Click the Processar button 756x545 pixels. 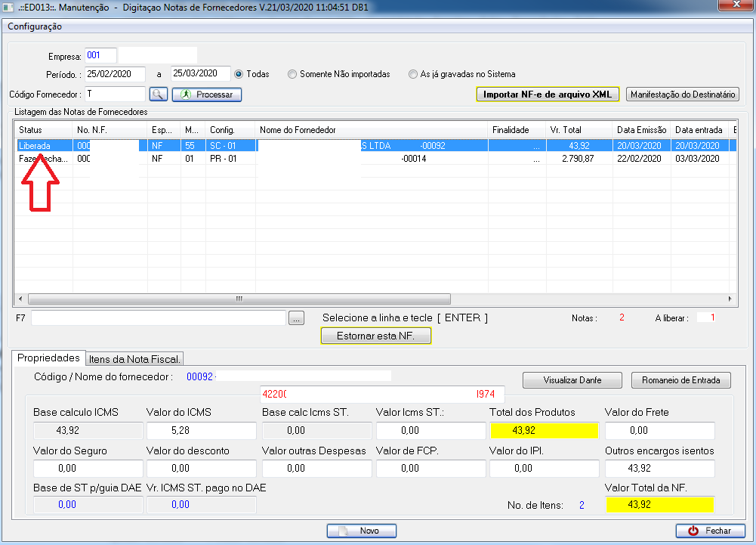tap(207, 94)
